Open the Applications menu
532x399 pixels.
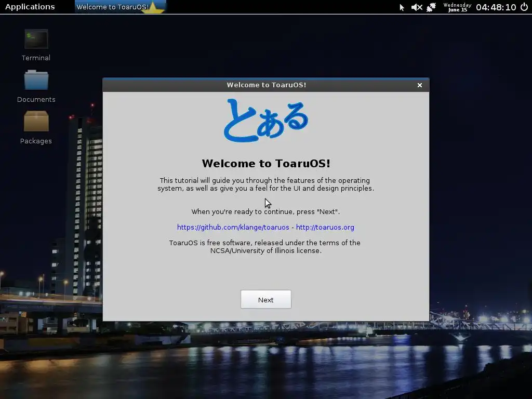point(30,7)
